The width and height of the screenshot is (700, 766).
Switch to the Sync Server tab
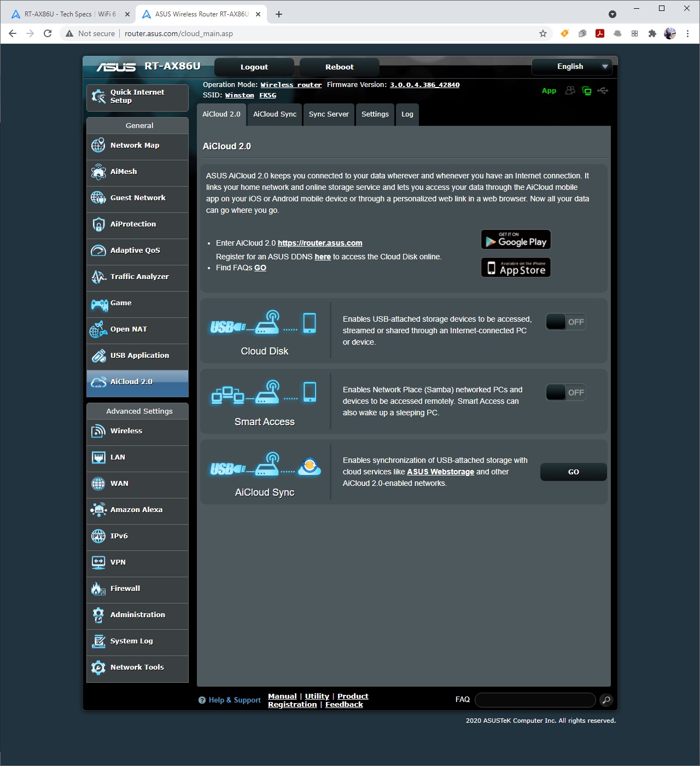[x=329, y=114]
